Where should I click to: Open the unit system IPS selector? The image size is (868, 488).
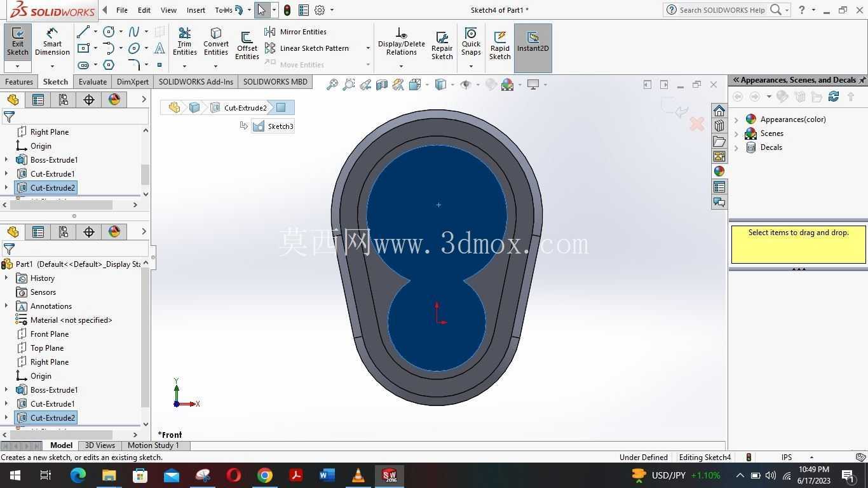794,457
